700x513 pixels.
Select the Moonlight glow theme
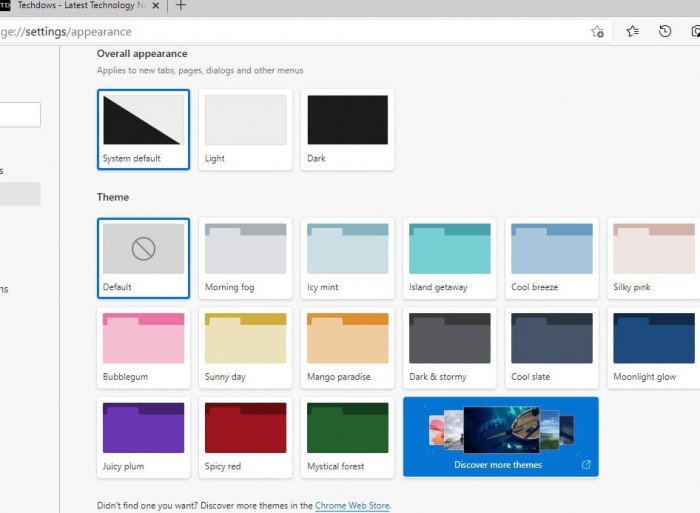653,347
